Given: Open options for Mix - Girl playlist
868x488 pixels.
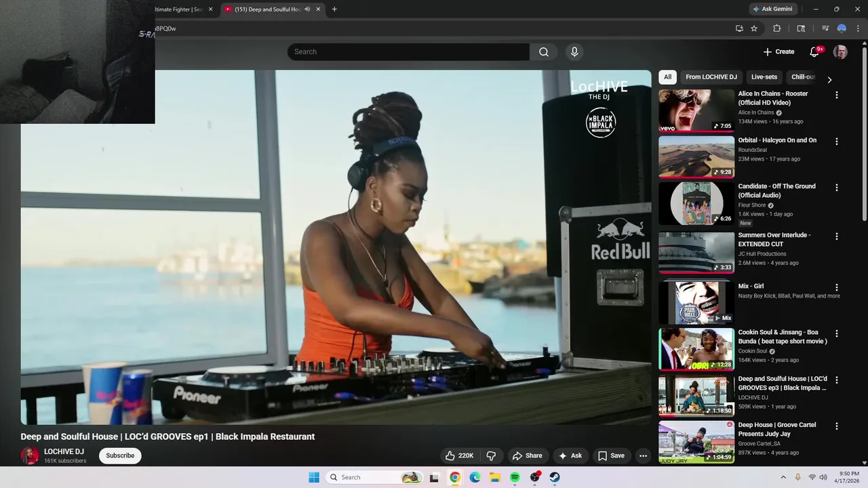Looking at the screenshot, I should pyautogui.click(x=836, y=287).
